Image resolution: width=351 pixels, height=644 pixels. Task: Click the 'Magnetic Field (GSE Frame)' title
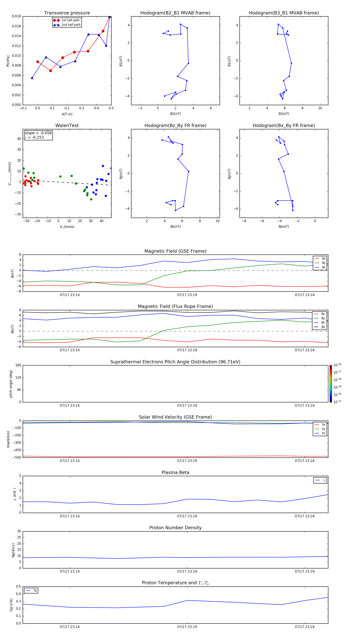[175, 251]
